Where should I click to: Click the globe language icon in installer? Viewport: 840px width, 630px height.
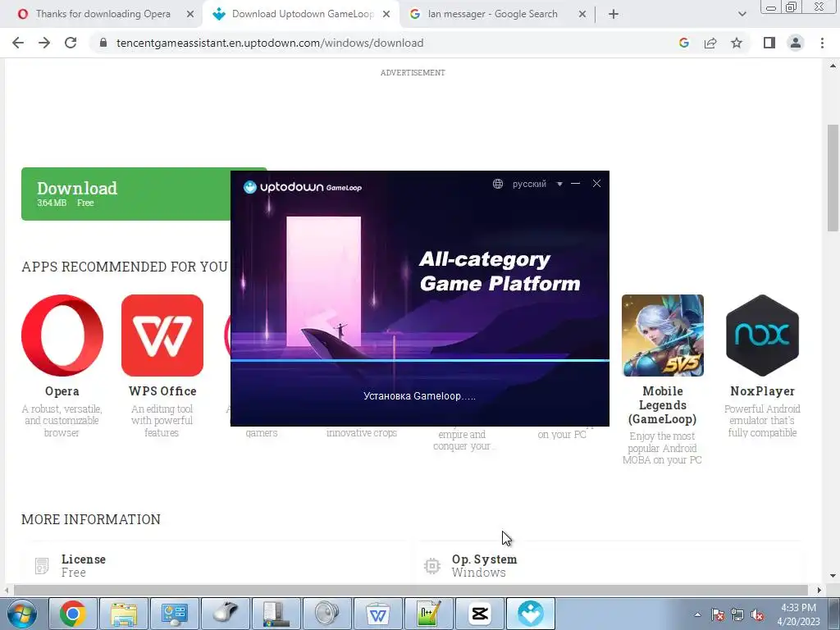pyautogui.click(x=498, y=184)
